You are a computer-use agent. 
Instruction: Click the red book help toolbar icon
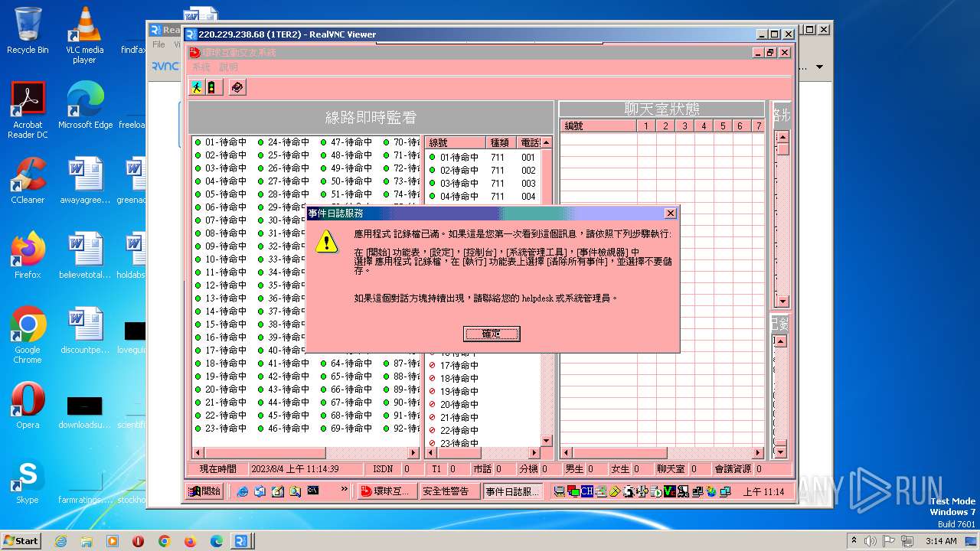pyautogui.click(x=237, y=87)
